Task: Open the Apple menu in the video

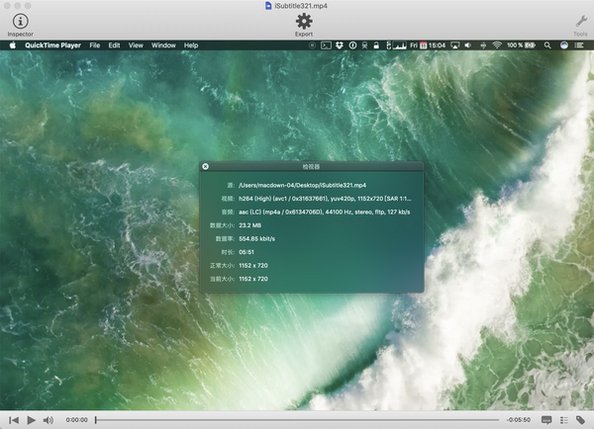Action: (x=13, y=45)
